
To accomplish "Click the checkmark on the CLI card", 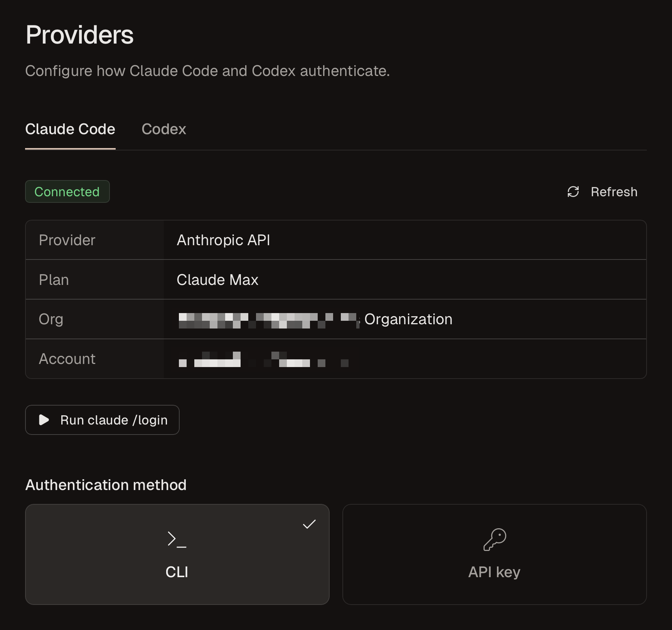I will (309, 524).
